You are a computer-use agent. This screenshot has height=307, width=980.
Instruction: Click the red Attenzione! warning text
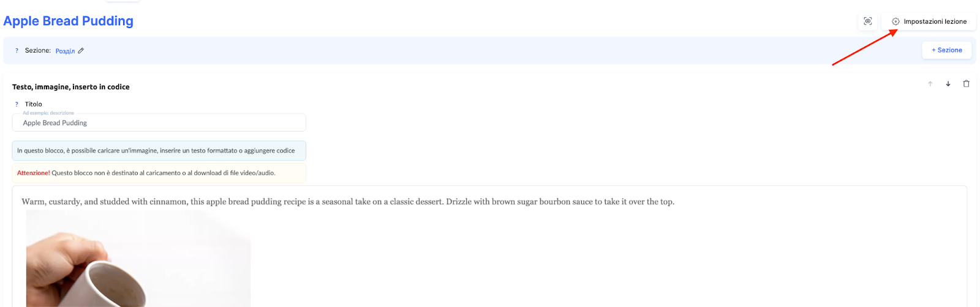[34, 173]
